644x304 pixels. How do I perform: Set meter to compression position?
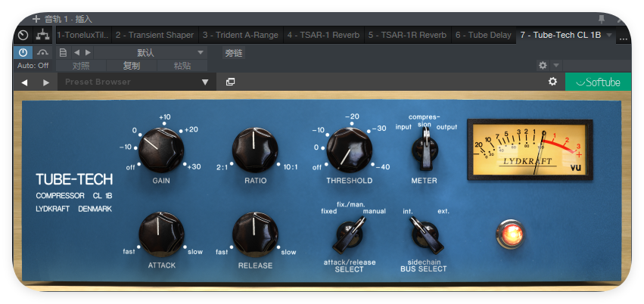click(x=425, y=120)
